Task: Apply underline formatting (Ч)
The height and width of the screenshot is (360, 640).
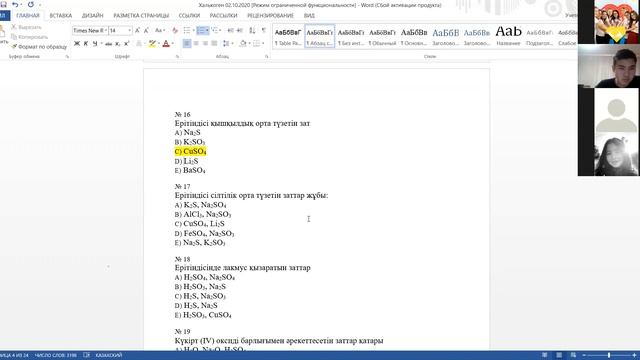Action: pyautogui.click(x=95, y=43)
